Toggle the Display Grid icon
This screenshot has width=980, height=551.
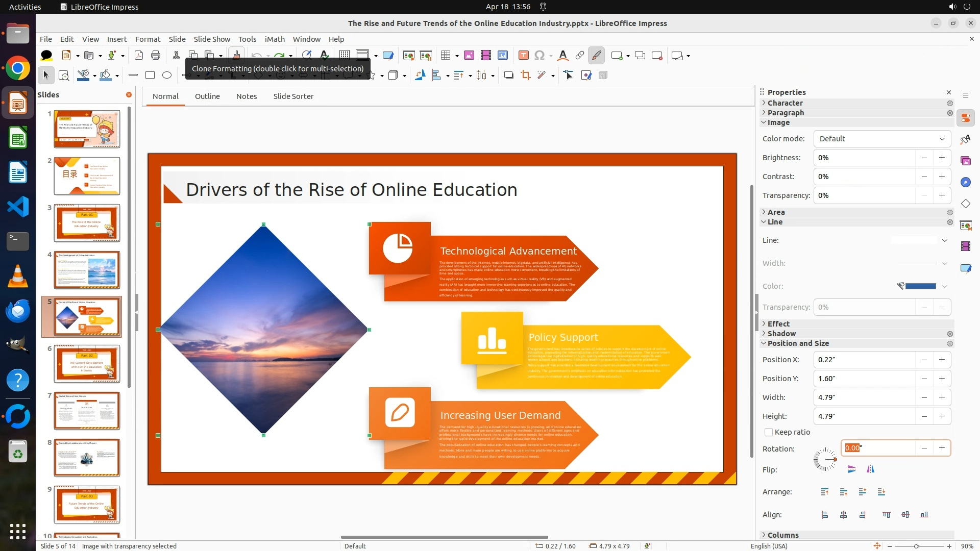pyautogui.click(x=345, y=56)
